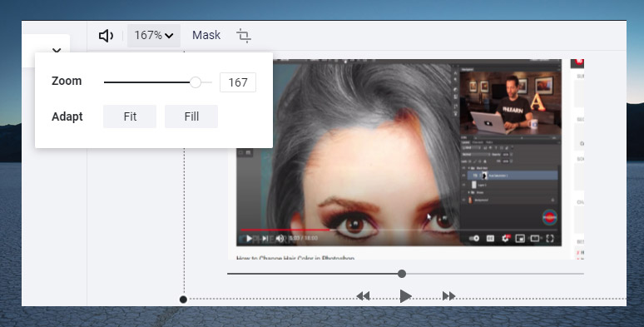The image size is (644, 327).
Task: Click the 'How to Change Hair Color' title
Action: point(295,259)
